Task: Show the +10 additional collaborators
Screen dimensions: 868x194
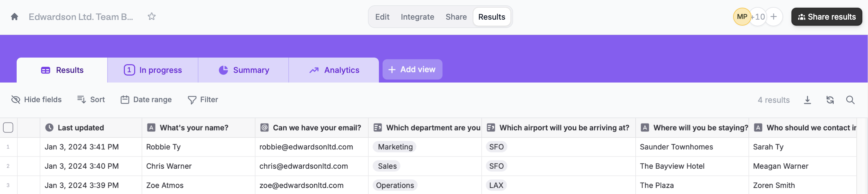Action: pyautogui.click(x=758, y=17)
